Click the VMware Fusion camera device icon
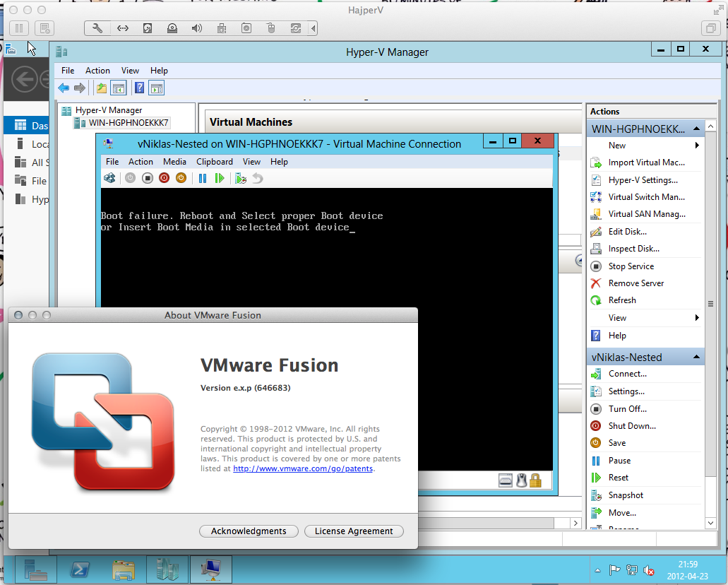The image size is (728, 585). [x=246, y=28]
